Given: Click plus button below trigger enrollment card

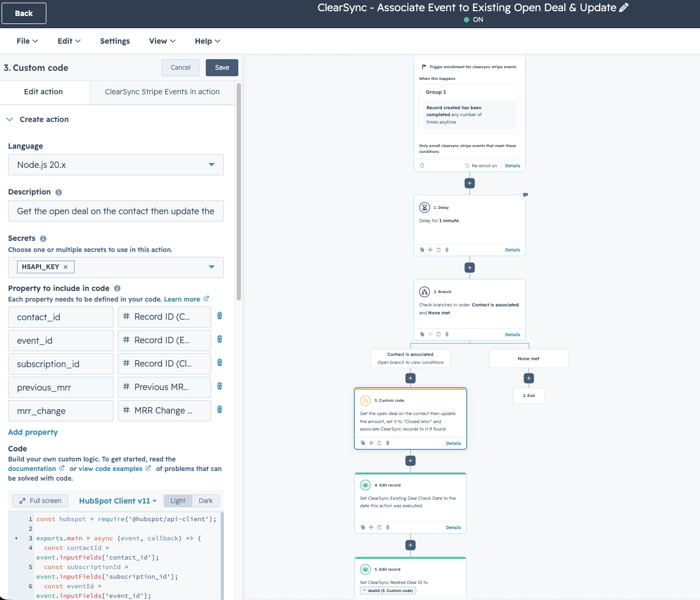Looking at the screenshot, I should pyautogui.click(x=470, y=183).
